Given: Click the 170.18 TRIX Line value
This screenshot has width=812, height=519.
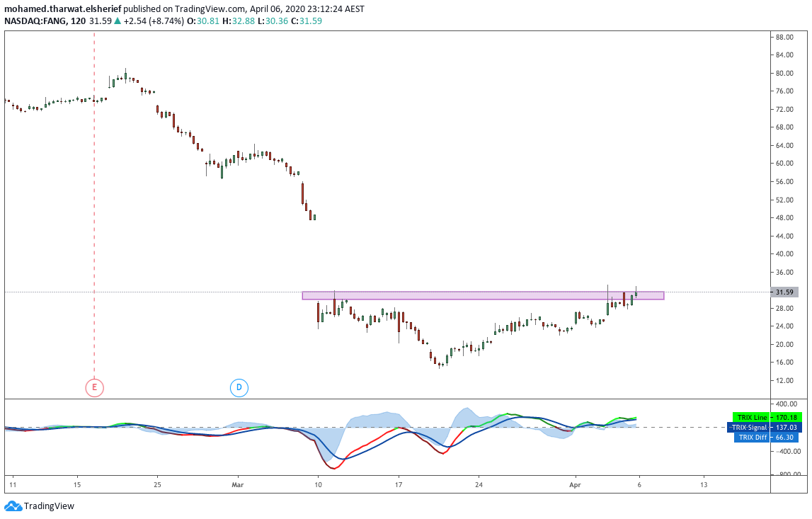Looking at the screenshot, I should 786,418.
